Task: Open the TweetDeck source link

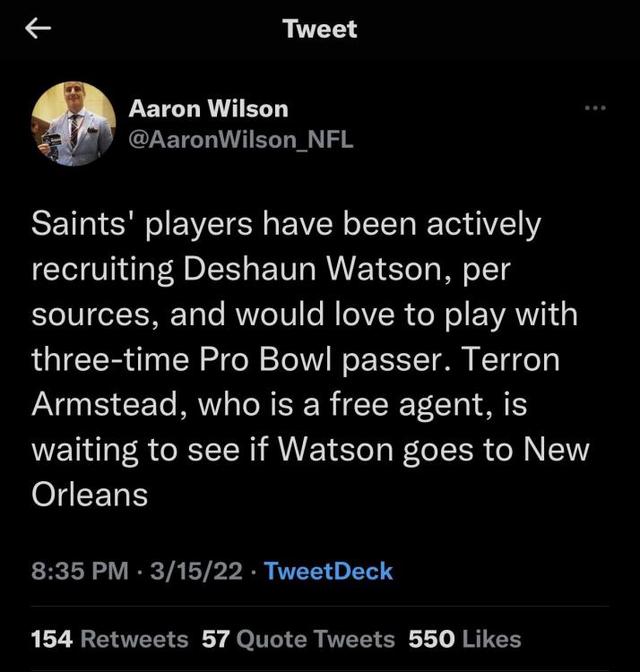Action: tap(329, 571)
